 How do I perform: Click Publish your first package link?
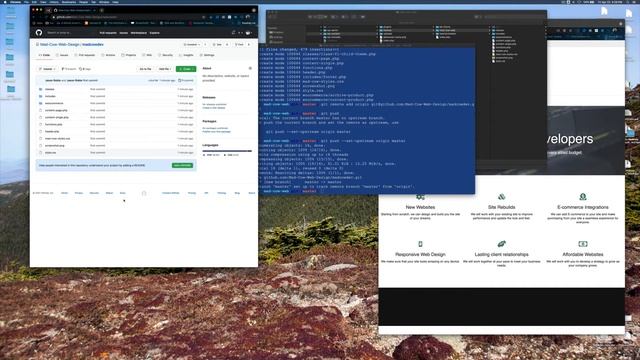217,131
